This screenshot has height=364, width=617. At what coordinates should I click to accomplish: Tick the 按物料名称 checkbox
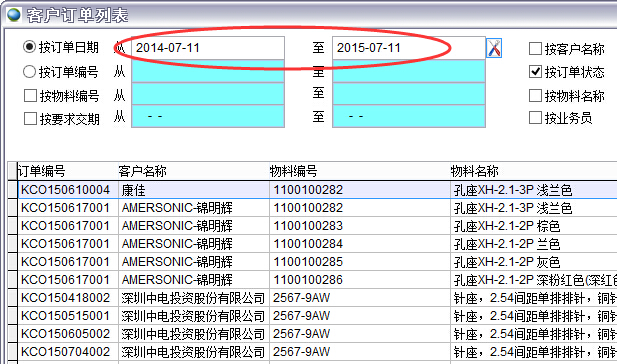point(535,96)
